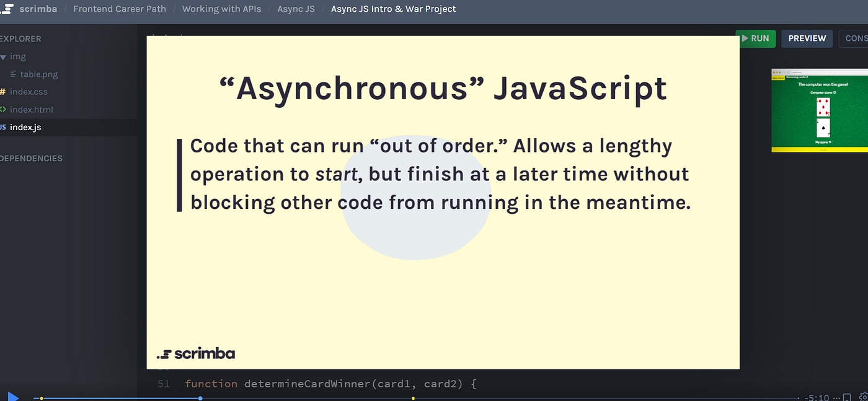Open the settings gear icon

pos(862,397)
